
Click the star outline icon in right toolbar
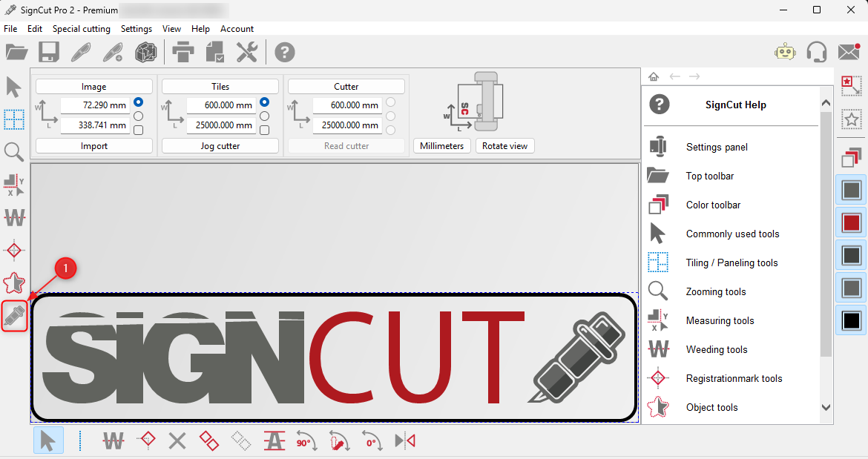(x=852, y=119)
